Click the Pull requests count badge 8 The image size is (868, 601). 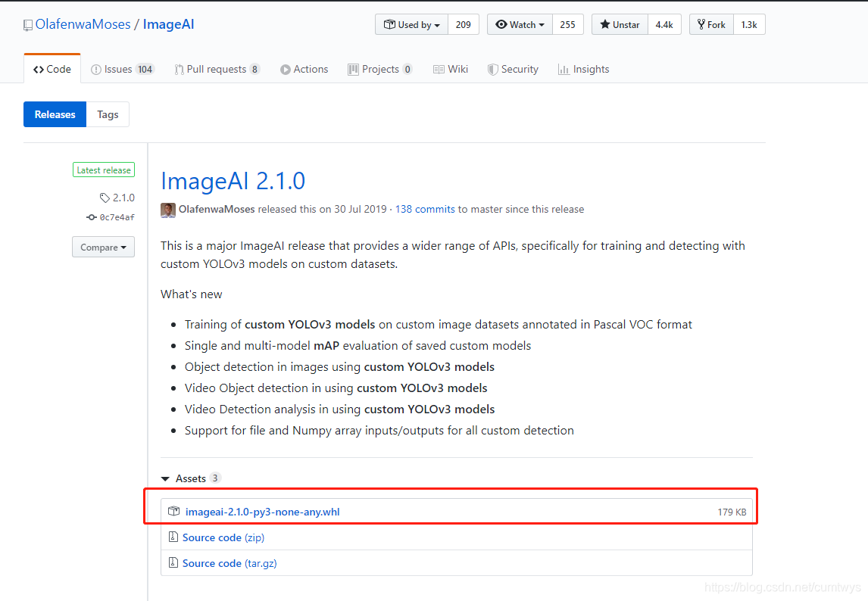[254, 69]
